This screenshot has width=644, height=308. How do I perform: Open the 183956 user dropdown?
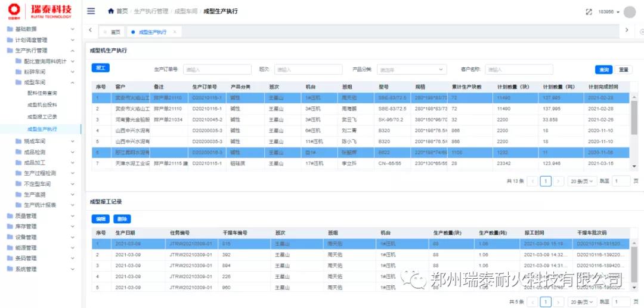(609, 12)
